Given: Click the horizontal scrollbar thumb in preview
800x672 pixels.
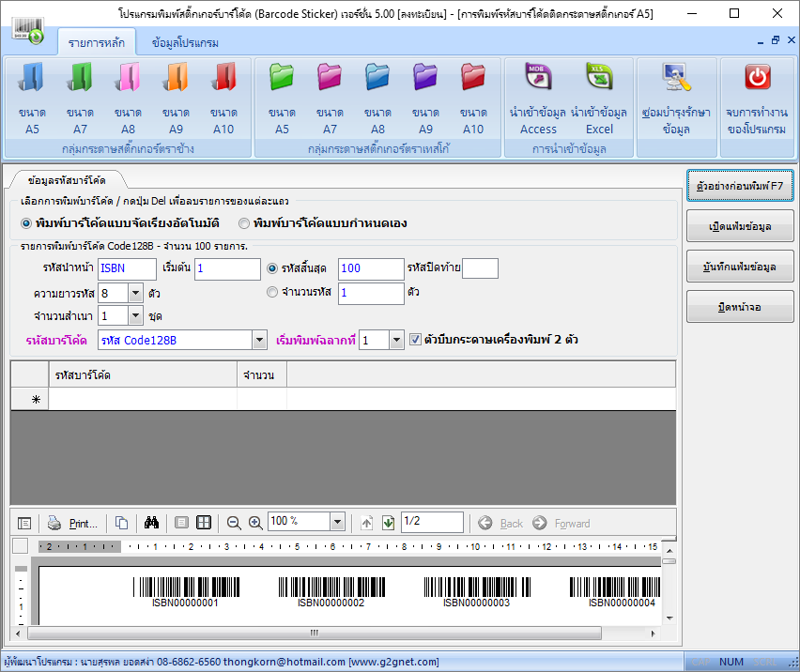Looking at the screenshot, I should point(315,634).
